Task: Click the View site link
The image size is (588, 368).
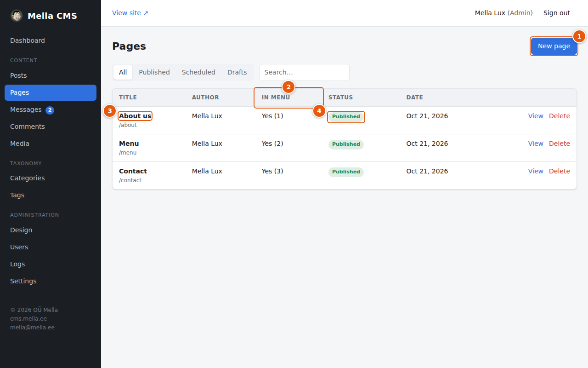Action: (130, 13)
